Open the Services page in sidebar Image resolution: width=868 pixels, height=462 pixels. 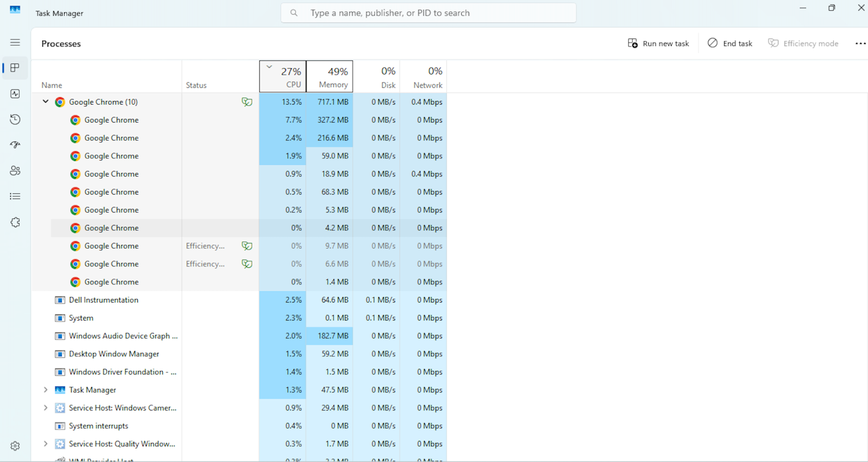point(15,222)
